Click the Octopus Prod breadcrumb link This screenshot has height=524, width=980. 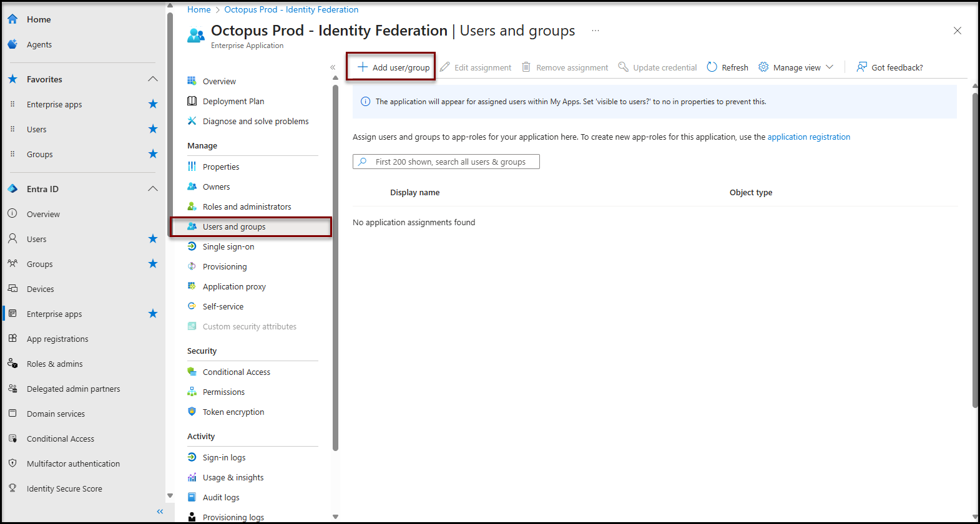(291, 9)
